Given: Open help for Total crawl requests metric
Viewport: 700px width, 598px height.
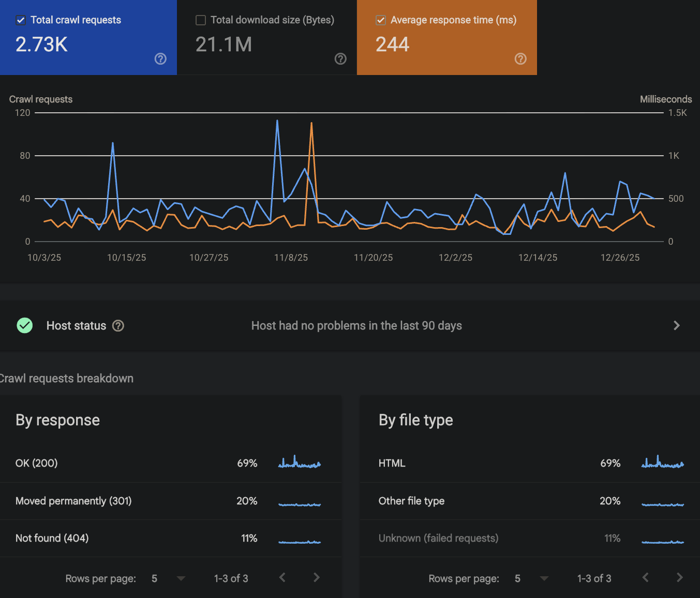Looking at the screenshot, I should coord(160,59).
